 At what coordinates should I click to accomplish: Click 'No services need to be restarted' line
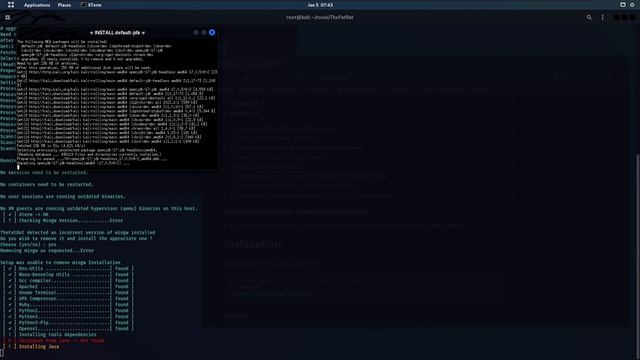pyautogui.click(x=44, y=172)
